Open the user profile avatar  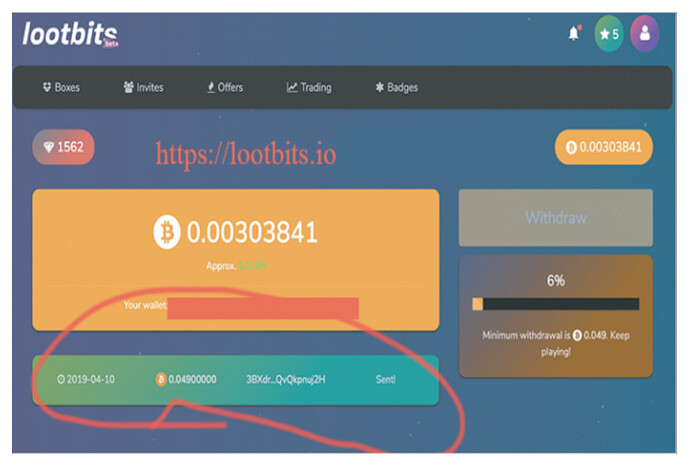click(x=645, y=33)
